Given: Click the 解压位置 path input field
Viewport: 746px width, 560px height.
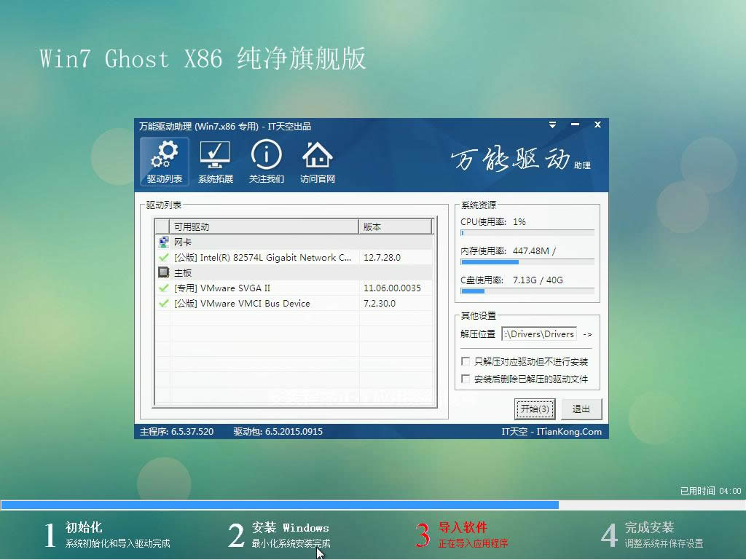Looking at the screenshot, I should (539, 334).
